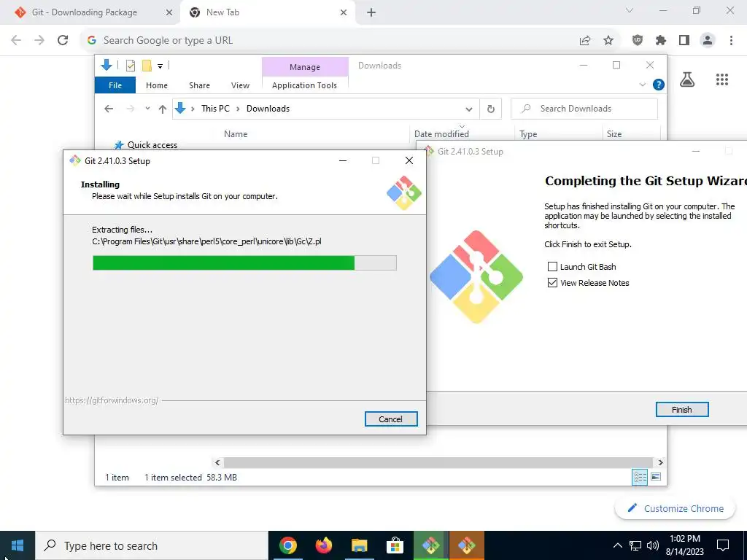Click Explorer's back arrow
The image size is (747, 560).
[x=109, y=109]
